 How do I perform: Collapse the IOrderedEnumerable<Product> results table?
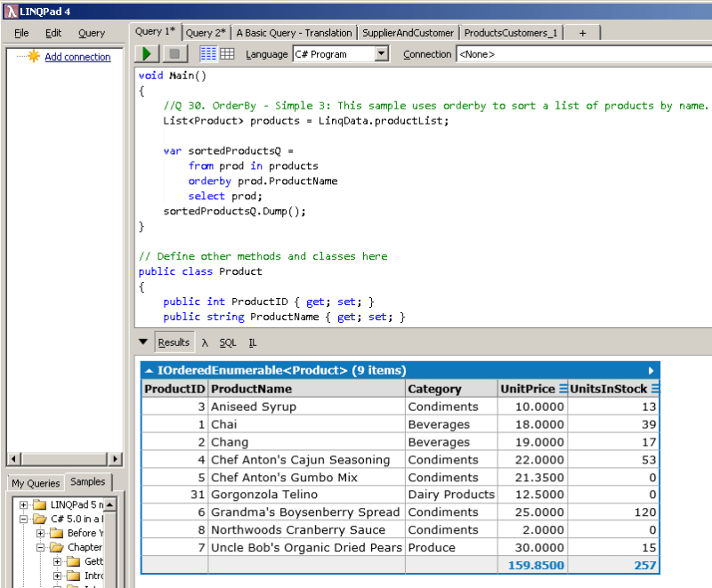pos(149,371)
